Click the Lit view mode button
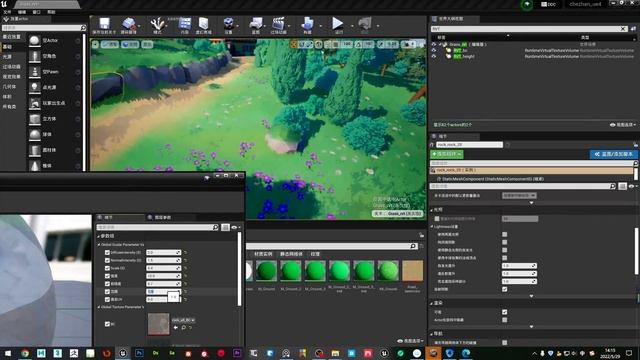 (130, 44)
